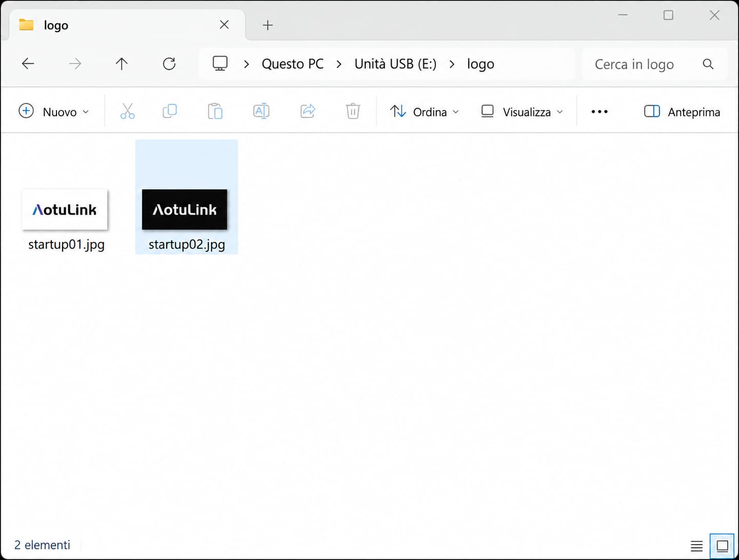Click the 2 elementi status text

[x=42, y=545]
